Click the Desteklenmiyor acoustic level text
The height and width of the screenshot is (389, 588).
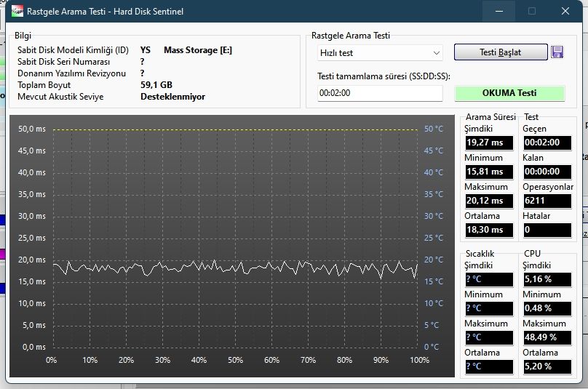(172, 97)
